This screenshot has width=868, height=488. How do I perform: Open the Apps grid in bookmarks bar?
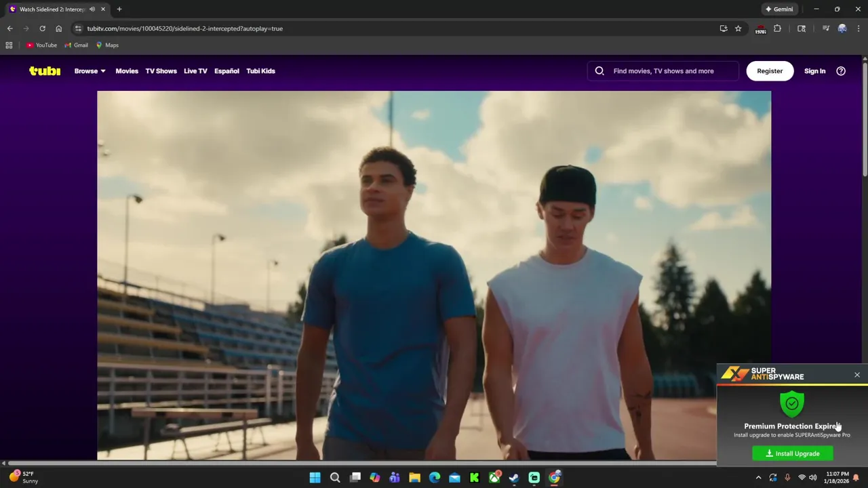pos(9,45)
